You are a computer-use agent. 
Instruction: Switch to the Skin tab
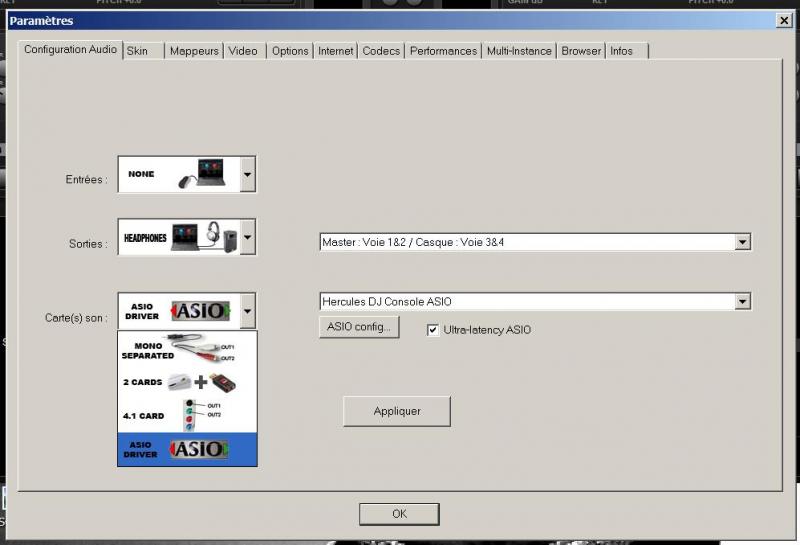point(138,51)
